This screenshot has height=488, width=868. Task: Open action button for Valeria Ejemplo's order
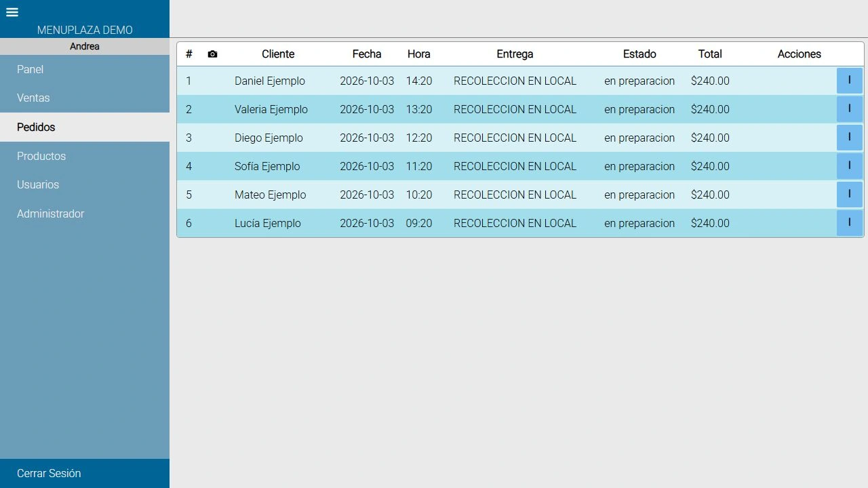coord(849,109)
